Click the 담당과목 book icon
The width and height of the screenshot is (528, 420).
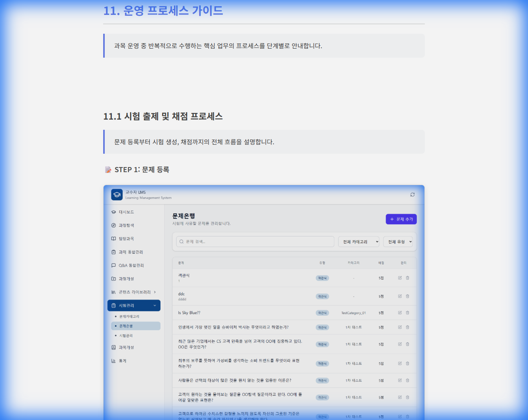113,238
